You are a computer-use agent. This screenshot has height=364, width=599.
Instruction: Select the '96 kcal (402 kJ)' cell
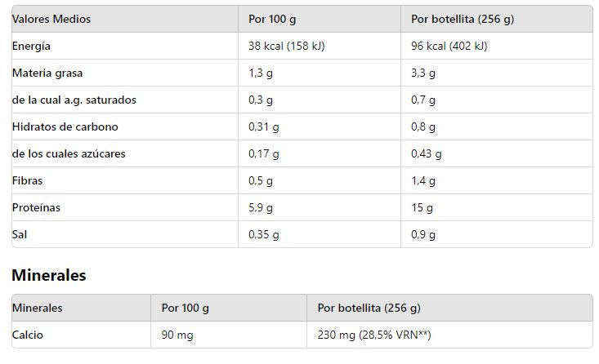(449, 46)
